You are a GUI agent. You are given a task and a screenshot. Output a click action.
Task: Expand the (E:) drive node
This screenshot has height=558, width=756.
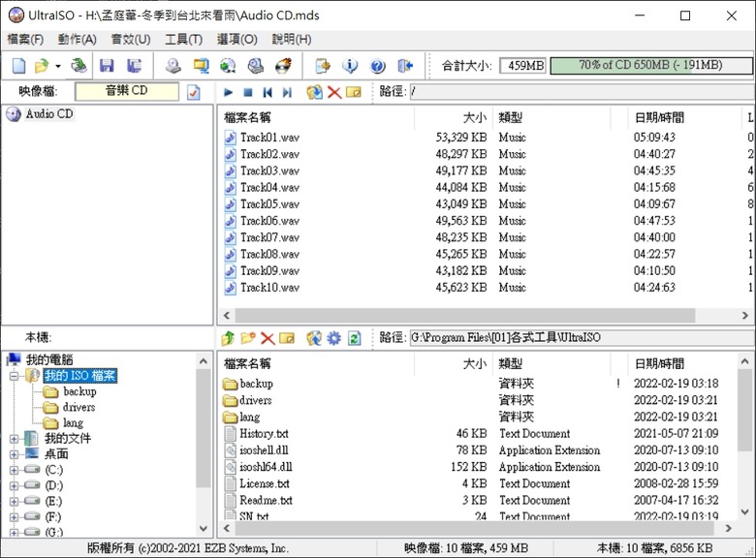(x=14, y=502)
